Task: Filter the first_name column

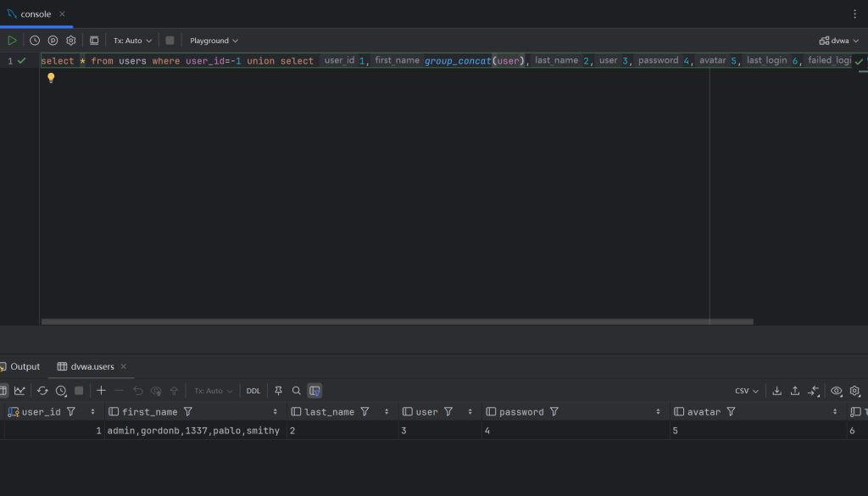Action: 188,412
